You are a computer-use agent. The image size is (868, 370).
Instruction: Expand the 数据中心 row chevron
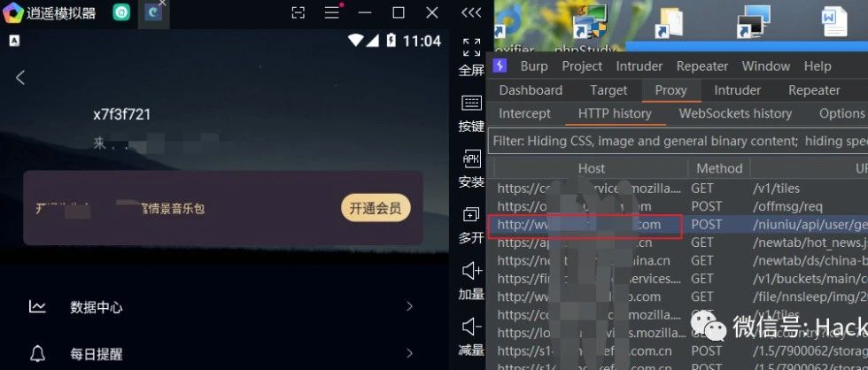pyautogui.click(x=409, y=306)
